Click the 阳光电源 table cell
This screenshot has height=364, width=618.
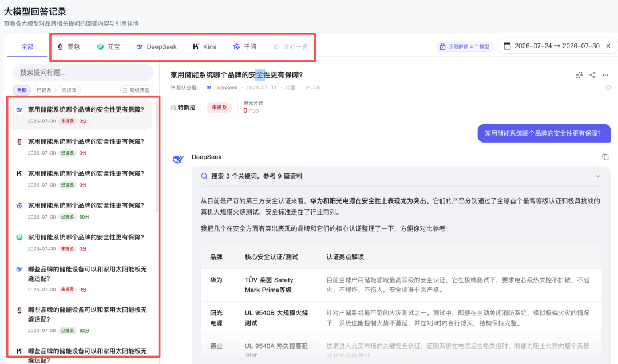click(216, 318)
